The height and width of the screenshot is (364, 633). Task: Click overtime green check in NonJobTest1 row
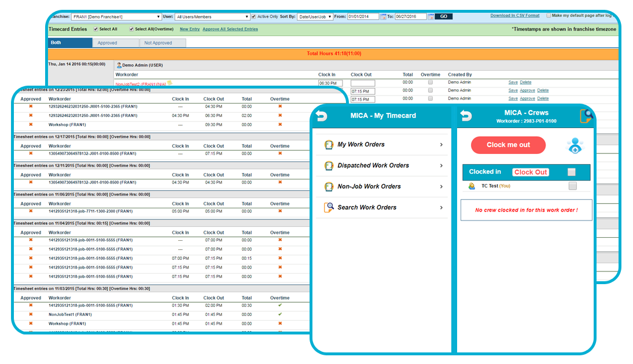pyautogui.click(x=280, y=314)
